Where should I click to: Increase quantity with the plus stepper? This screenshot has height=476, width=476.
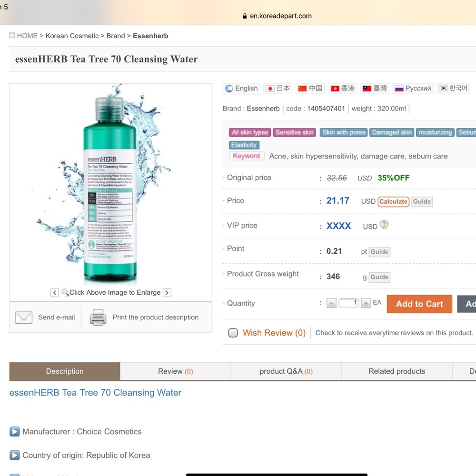[365, 303]
